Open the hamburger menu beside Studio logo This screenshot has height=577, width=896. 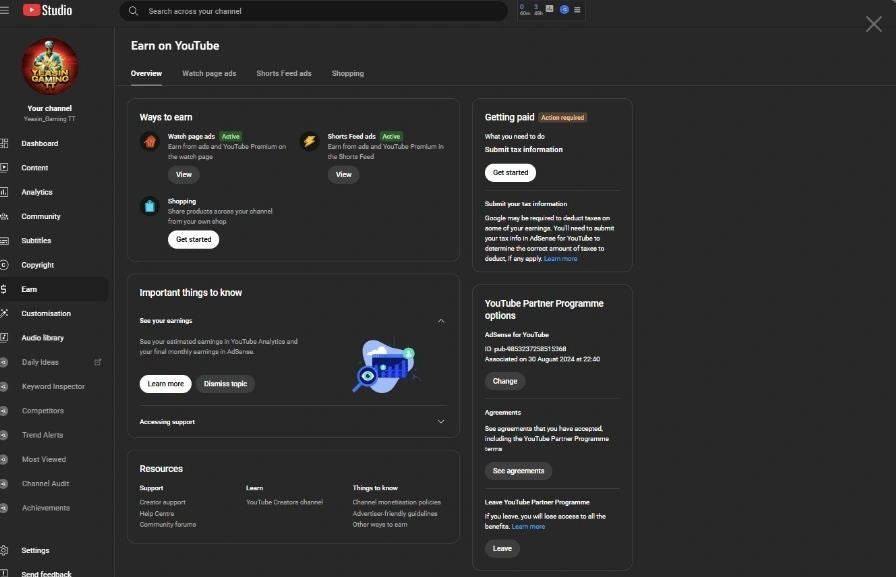click(x=5, y=10)
